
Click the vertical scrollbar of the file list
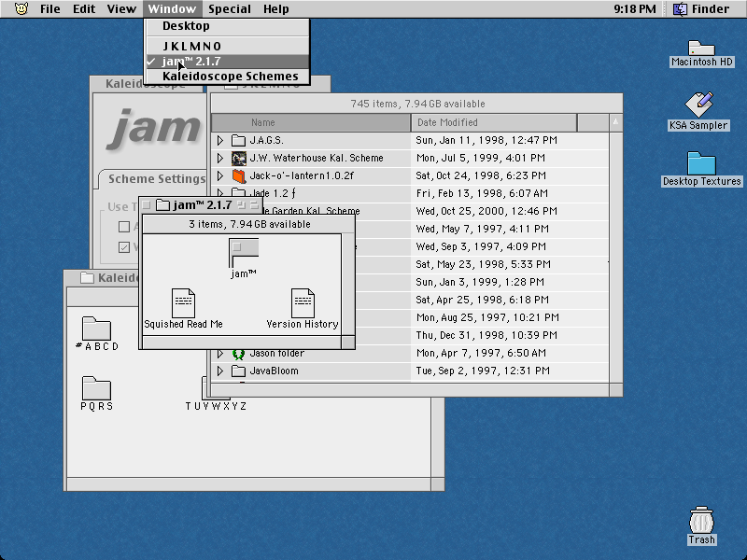click(x=616, y=258)
